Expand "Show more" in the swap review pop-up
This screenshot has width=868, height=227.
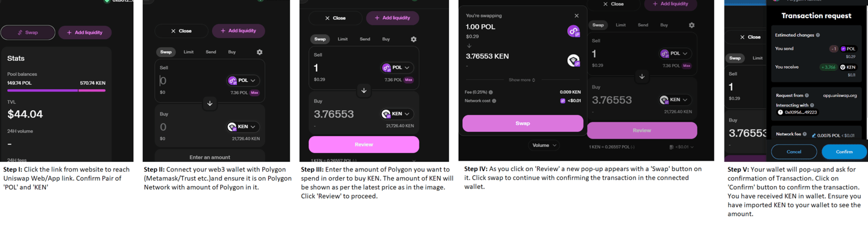tap(522, 80)
